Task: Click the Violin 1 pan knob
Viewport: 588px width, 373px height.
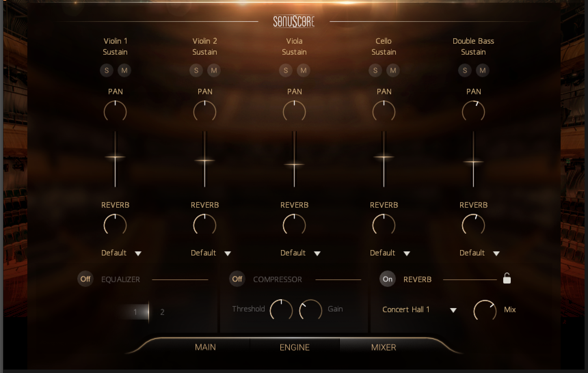Action: [x=115, y=111]
